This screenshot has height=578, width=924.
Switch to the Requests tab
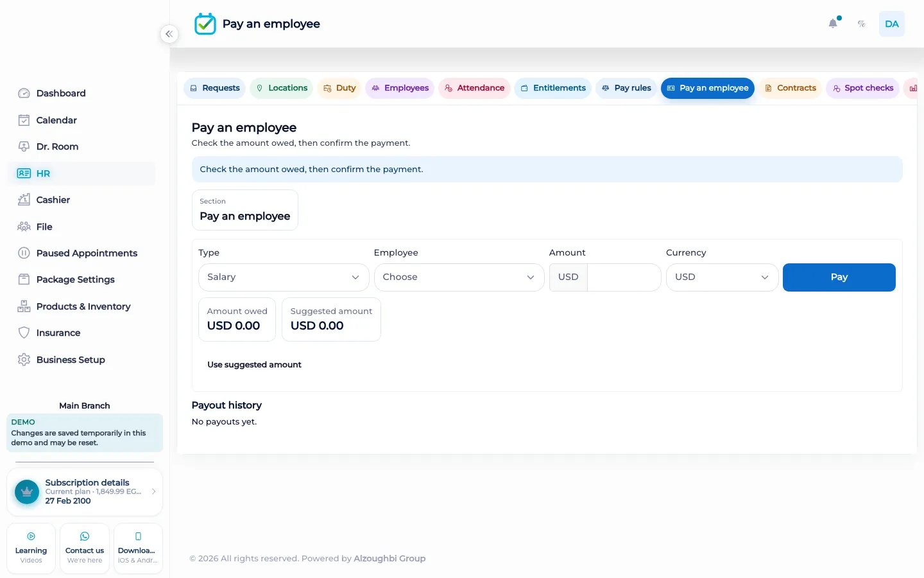tap(214, 88)
